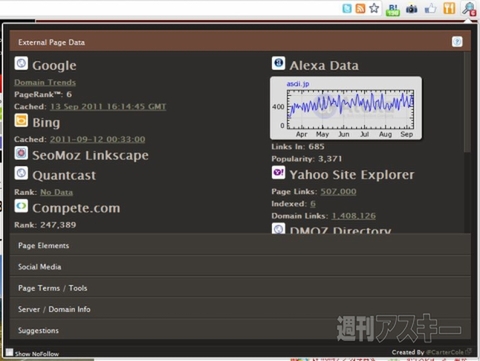The image size is (480, 361).
Task: Open Quantcast Rank No Data link
Action: (x=56, y=192)
